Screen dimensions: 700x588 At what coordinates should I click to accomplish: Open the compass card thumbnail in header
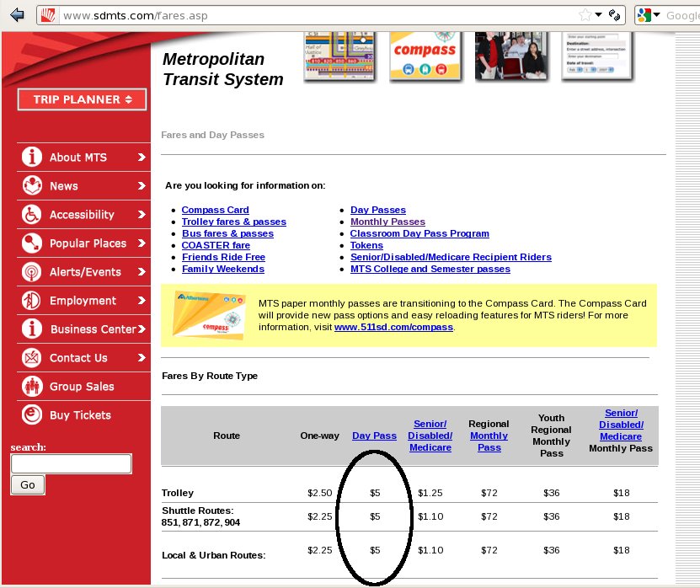[x=425, y=56]
